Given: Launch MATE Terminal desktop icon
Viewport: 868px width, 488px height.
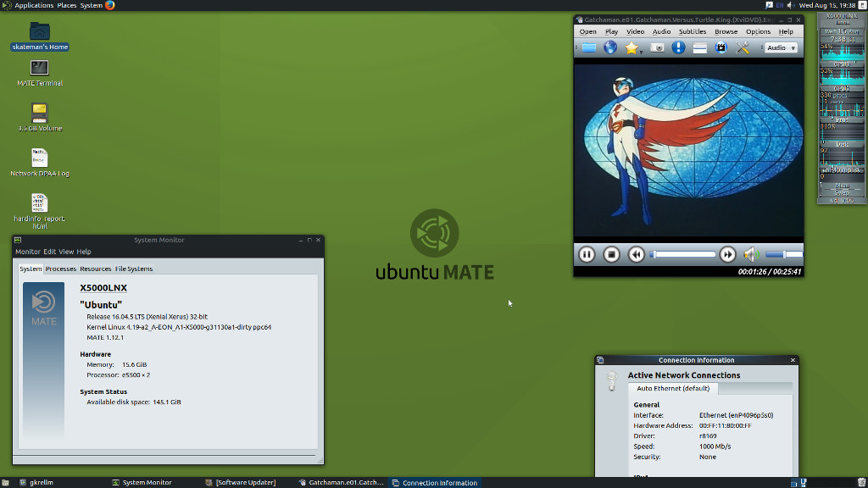Looking at the screenshot, I should tap(39, 73).
